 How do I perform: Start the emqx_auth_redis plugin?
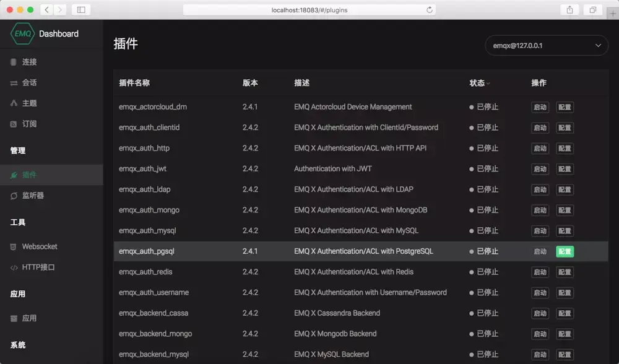coord(540,272)
